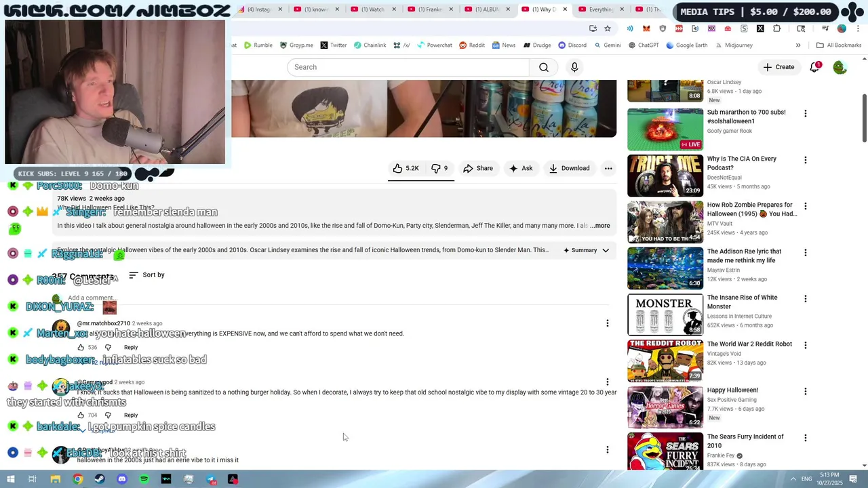This screenshot has width=868, height=488.
Task: Open options for eerie vibe comment
Action: [608, 449]
